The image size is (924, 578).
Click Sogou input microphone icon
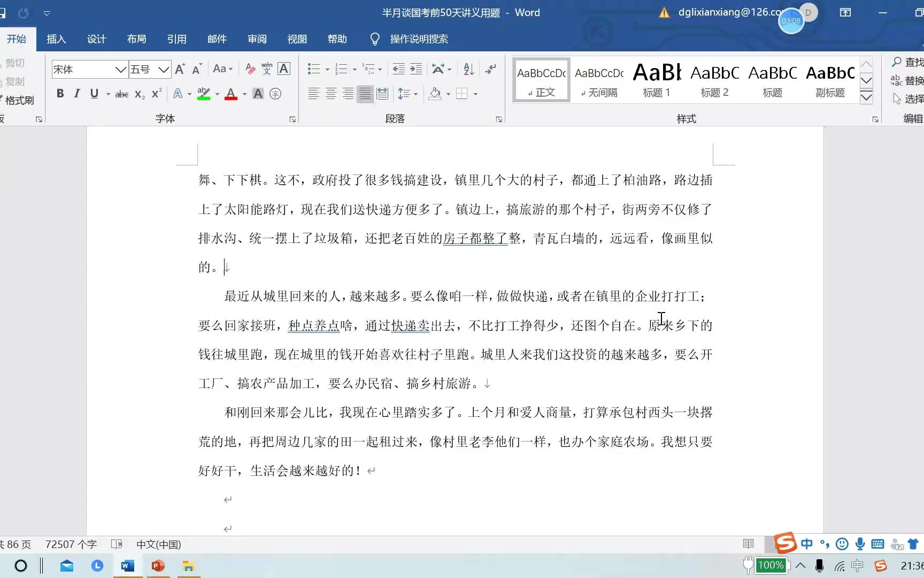coord(860,544)
